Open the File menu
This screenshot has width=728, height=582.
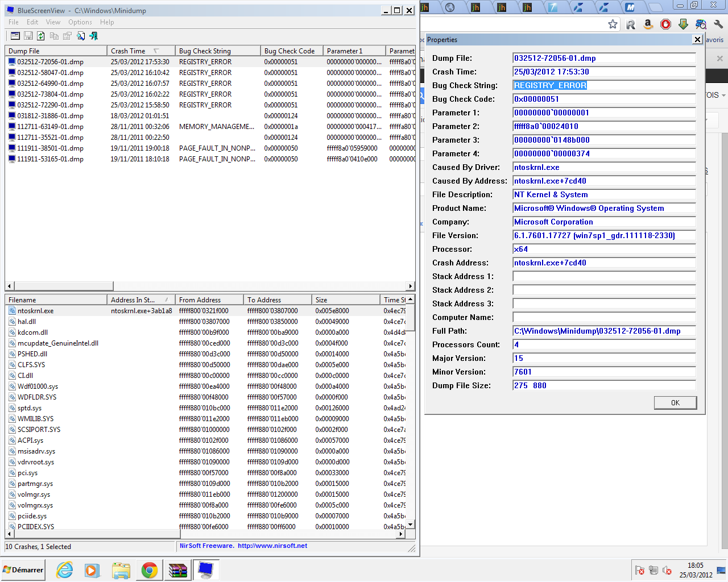click(x=14, y=22)
